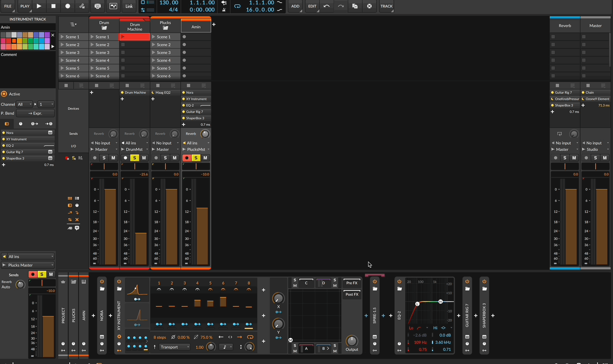Select the Reverb track header
The image size is (613, 364).
pyautogui.click(x=565, y=26)
